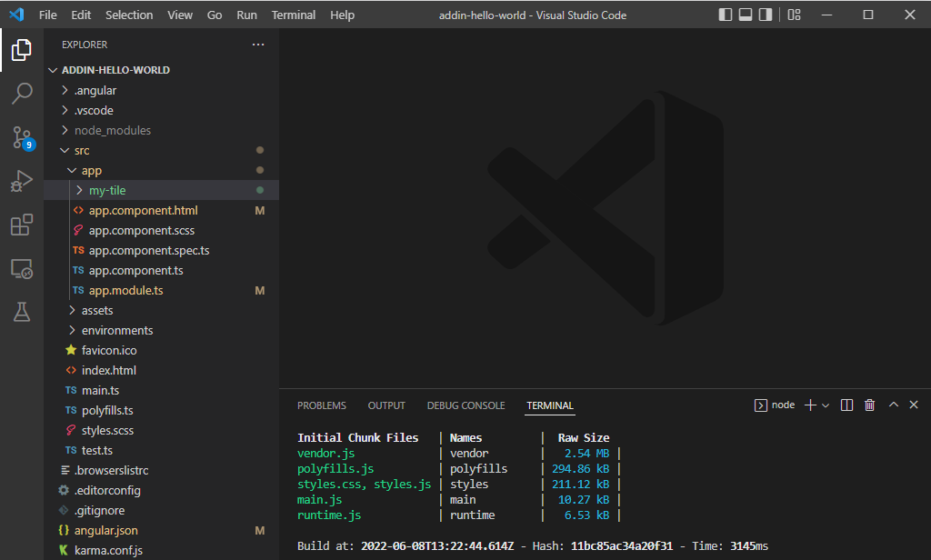Close the terminal panel

pyautogui.click(x=914, y=405)
